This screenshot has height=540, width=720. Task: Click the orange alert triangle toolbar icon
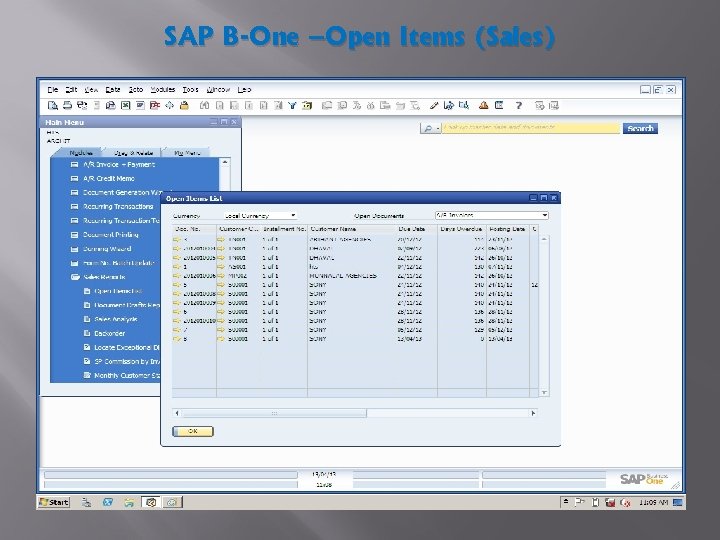click(x=483, y=106)
